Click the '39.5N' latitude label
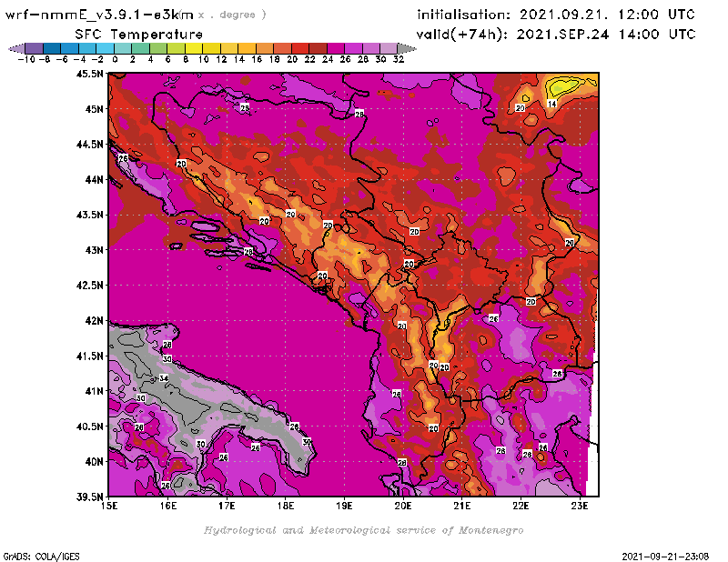 [89, 497]
